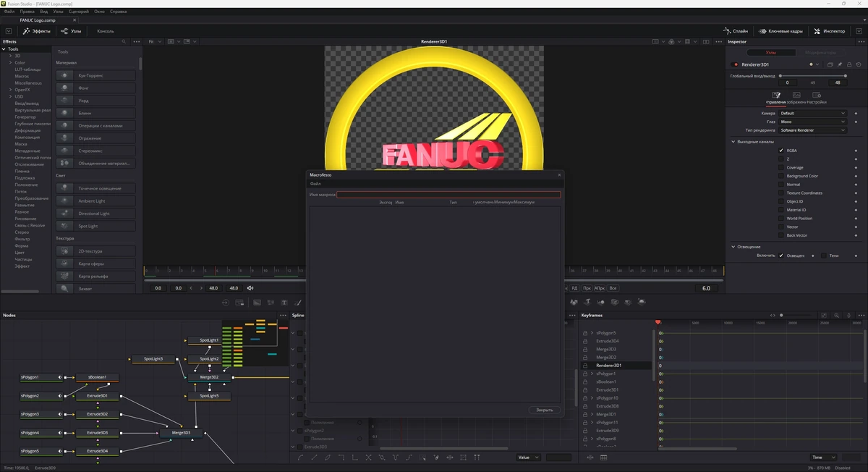The height and width of the screenshot is (472, 868).
Task: Open Файл menu in Macrofesto dialog
Action: (315, 184)
